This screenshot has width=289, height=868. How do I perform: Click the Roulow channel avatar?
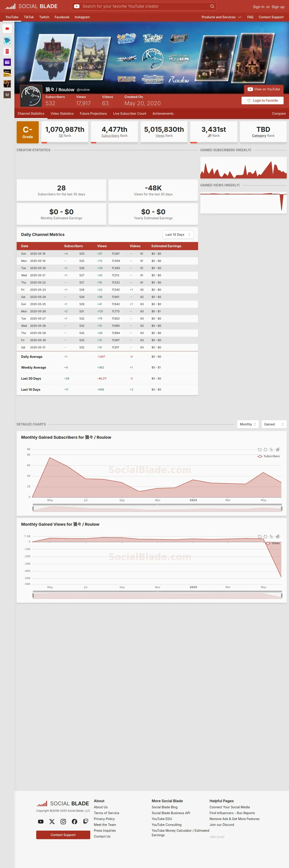31,96
